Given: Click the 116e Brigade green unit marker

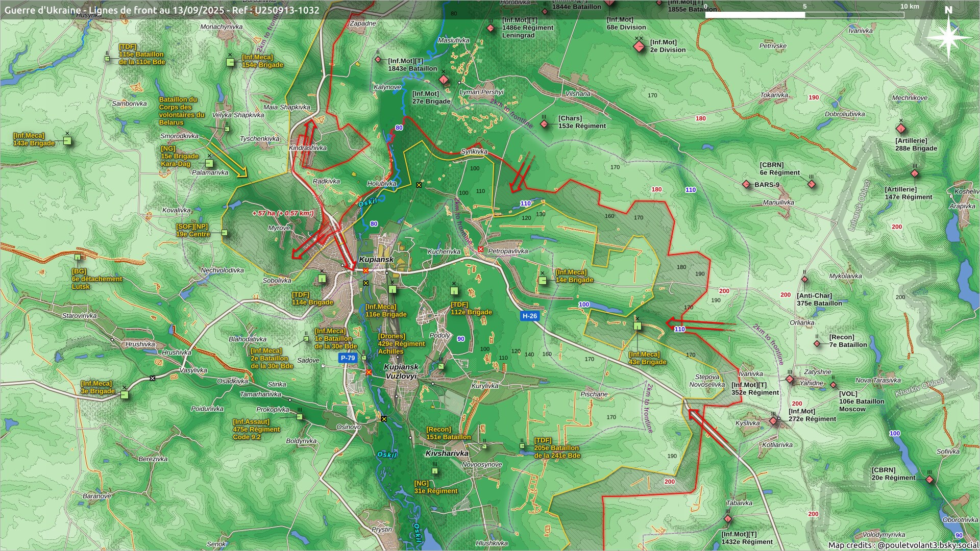Looking at the screenshot, I should [392, 289].
